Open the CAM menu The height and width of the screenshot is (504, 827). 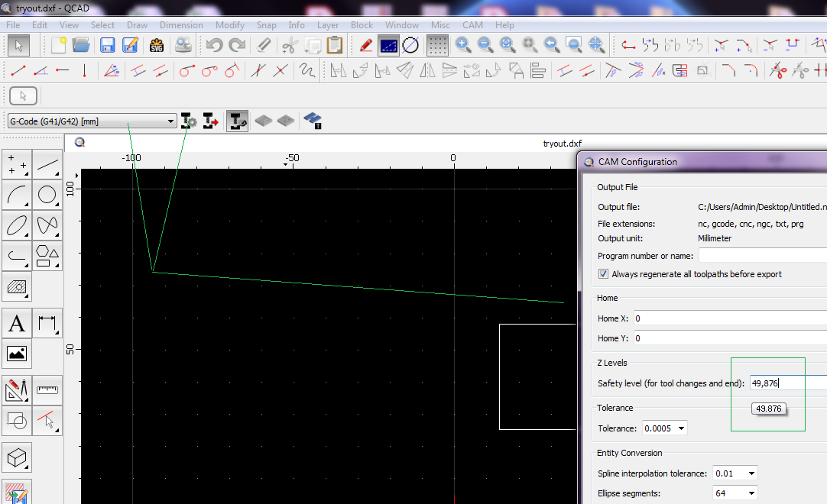472,24
